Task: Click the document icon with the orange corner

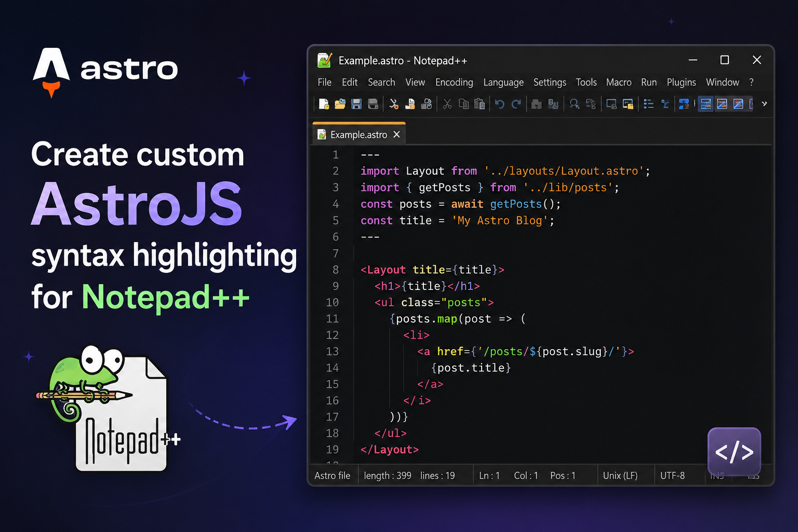Action: [410, 104]
